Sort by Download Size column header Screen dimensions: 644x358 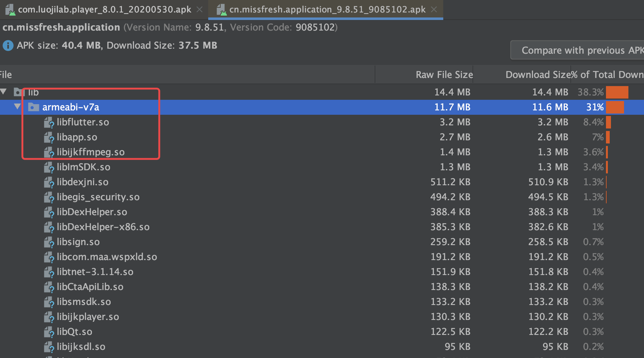tap(522, 75)
